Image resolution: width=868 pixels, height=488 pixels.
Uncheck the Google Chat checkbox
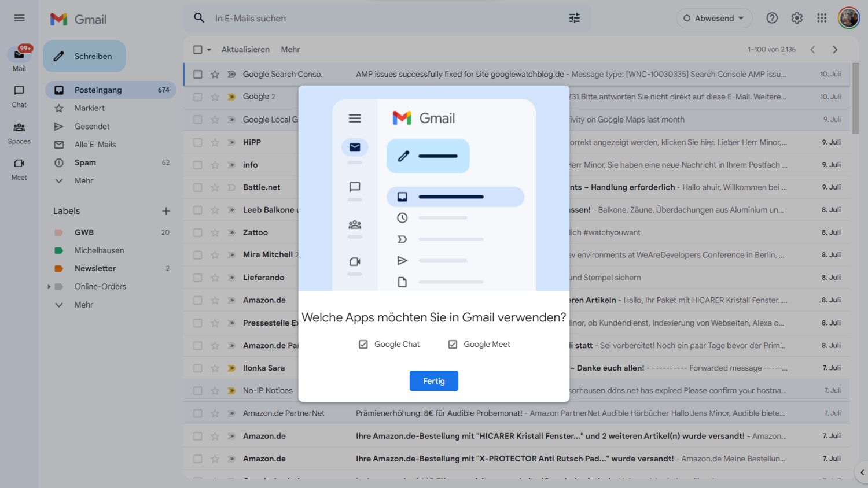click(x=363, y=344)
